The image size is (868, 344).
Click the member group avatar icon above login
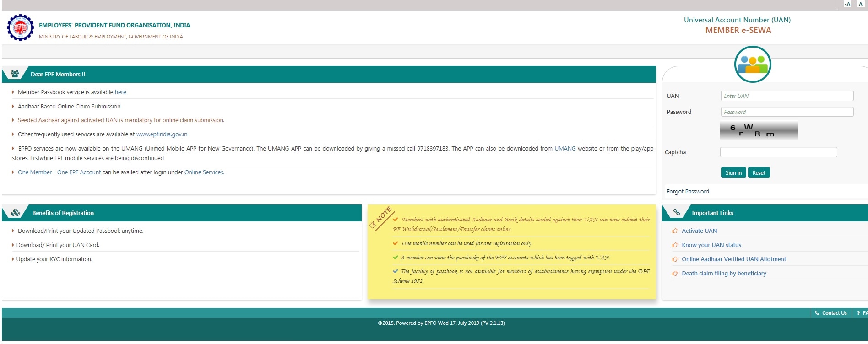coord(753,64)
